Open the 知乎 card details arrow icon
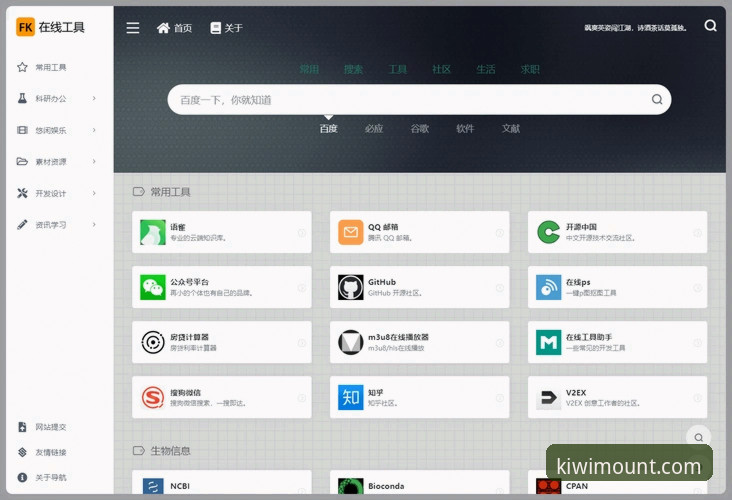 coord(500,398)
